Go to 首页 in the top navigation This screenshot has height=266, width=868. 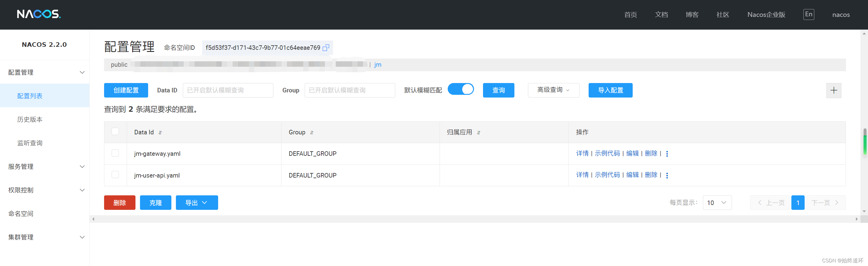tap(631, 14)
